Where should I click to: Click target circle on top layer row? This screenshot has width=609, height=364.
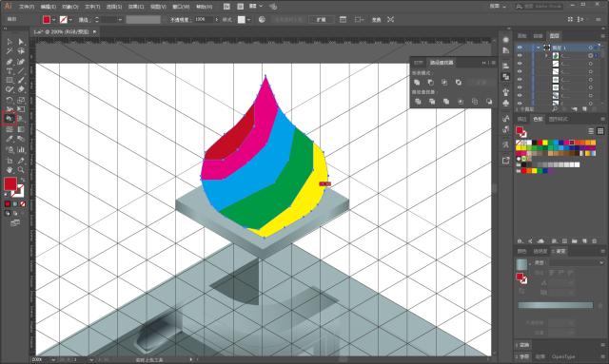tap(590, 48)
